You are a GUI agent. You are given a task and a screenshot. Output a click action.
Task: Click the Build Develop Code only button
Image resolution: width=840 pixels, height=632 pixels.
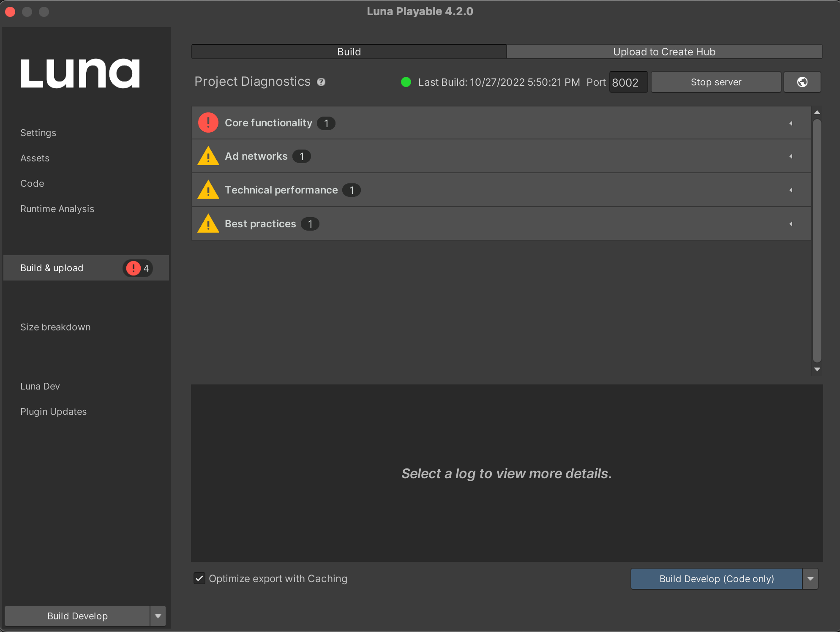[716, 579]
